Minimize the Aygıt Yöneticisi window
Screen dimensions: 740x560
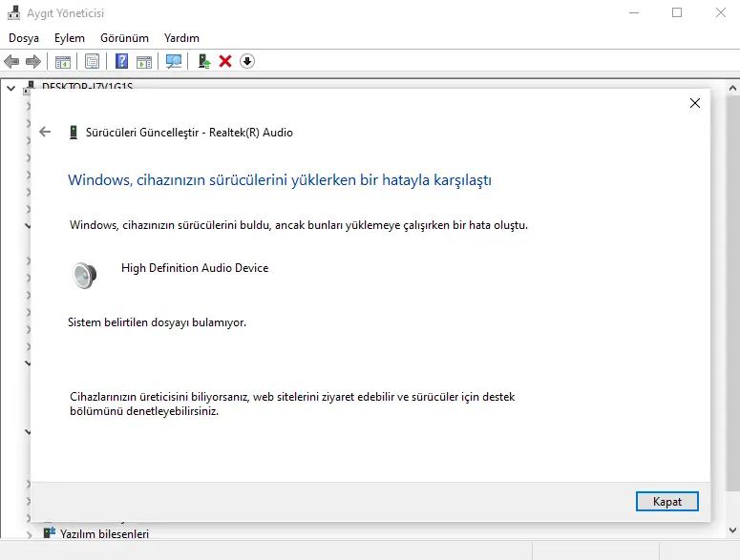click(634, 12)
